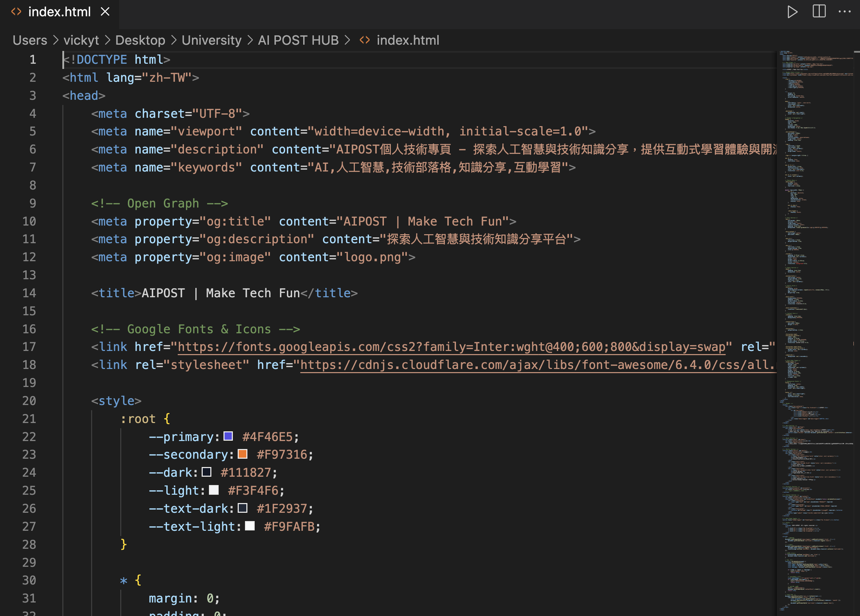Open the Users breadcrumb

30,40
